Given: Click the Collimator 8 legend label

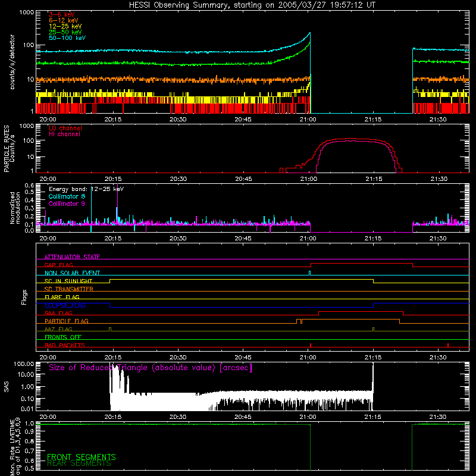Looking at the screenshot, I should pyautogui.click(x=67, y=196).
